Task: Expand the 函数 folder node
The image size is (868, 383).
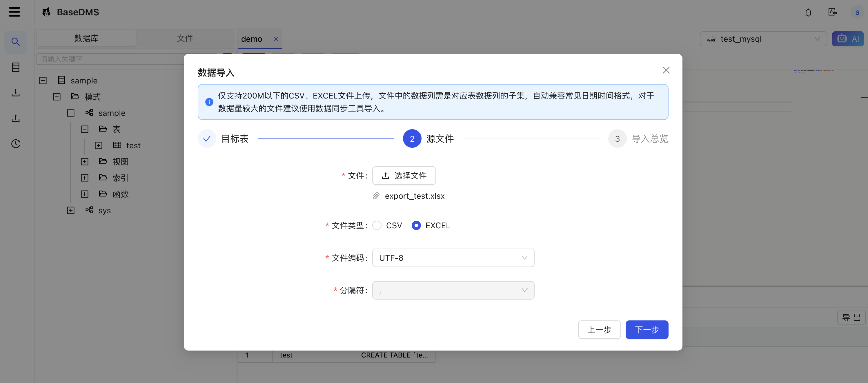Action: (x=85, y=194)
